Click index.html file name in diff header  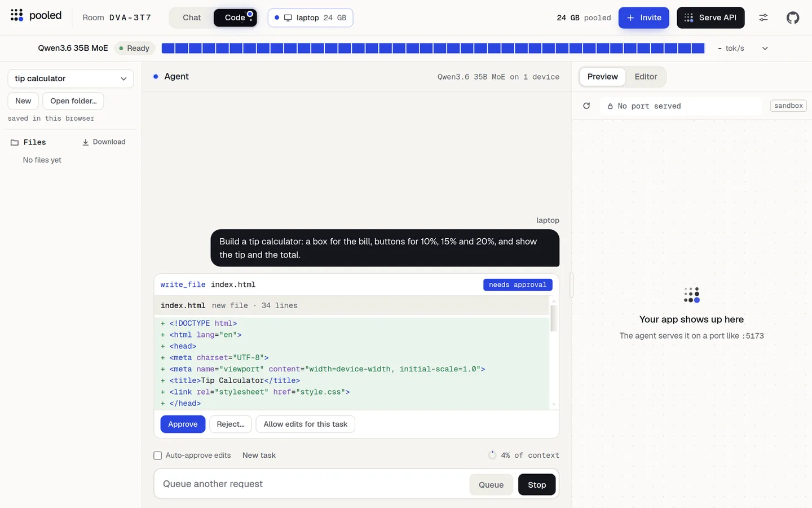[x=183, y=305]
